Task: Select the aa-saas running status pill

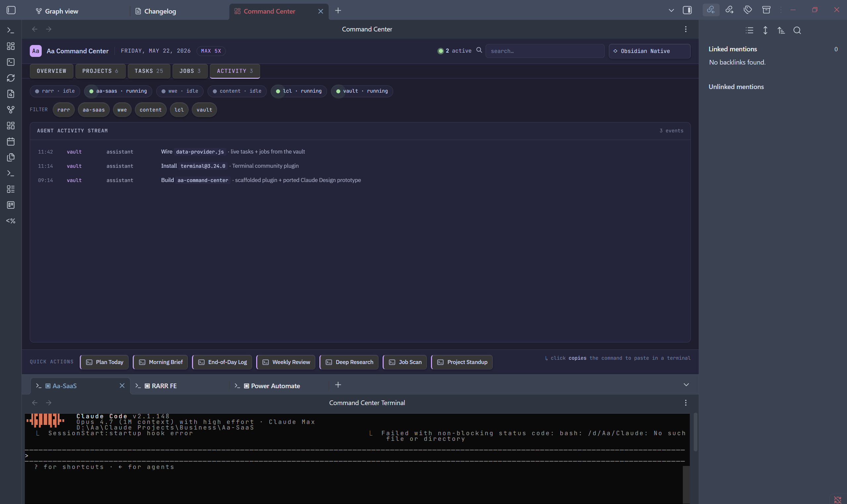Action: 118,91
